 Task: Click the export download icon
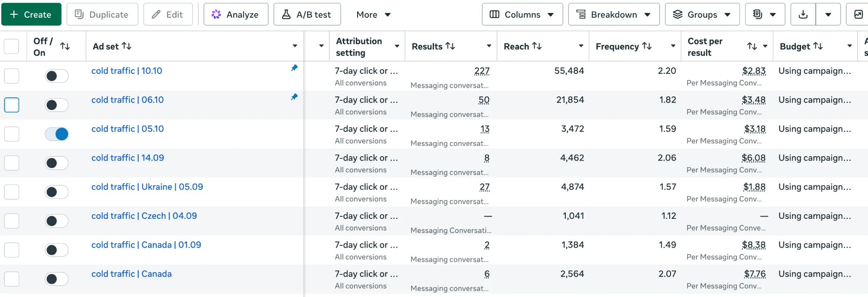click(803, 14)
